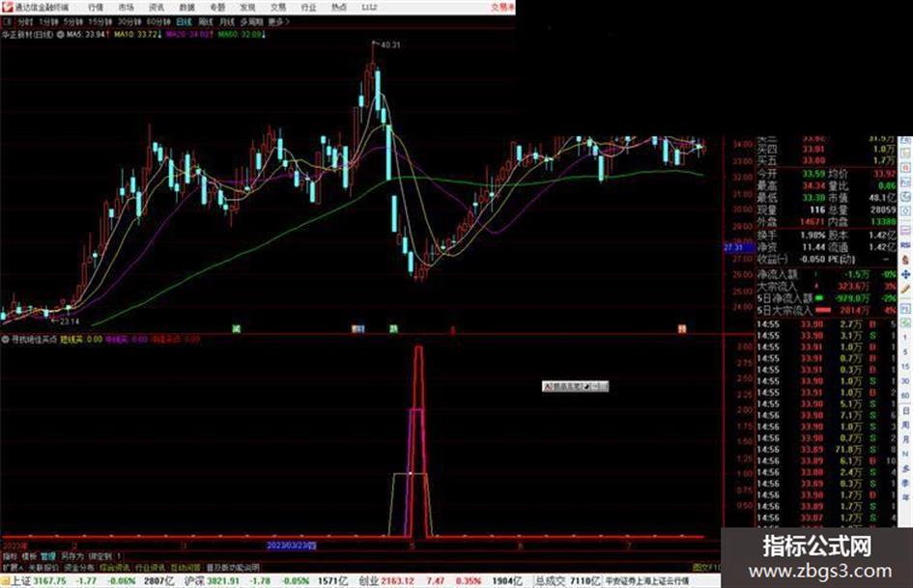Open the 热点 menu
Screen dimensions: 913x588
point(339,8)
